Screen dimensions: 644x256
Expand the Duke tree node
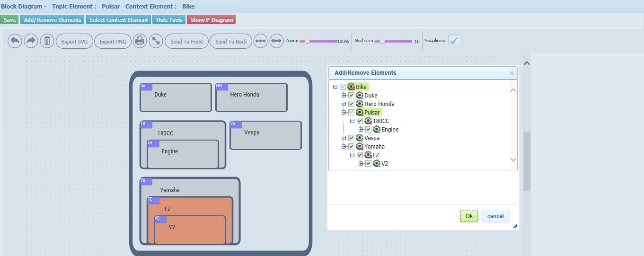coord(344,96)
